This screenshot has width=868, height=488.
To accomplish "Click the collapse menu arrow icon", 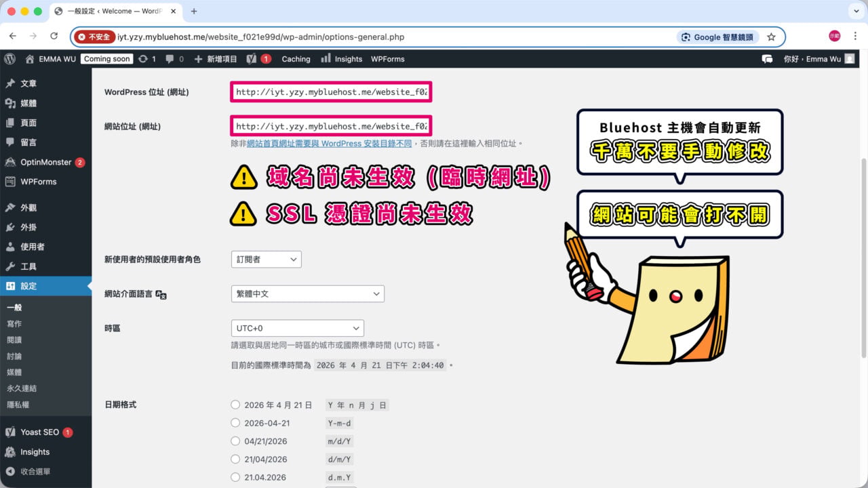I will pos(10,471).
